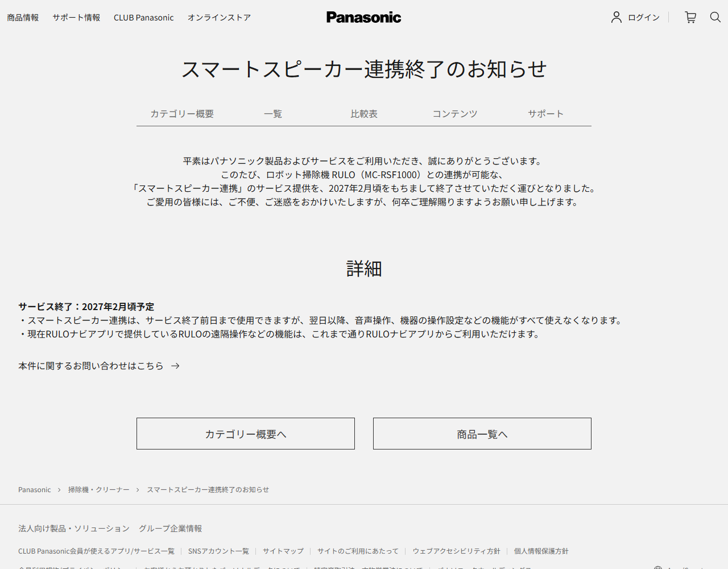Go to the Panasonic breadcrumb link
Viewport: 728px width, 569px height.
pos(35,490)
